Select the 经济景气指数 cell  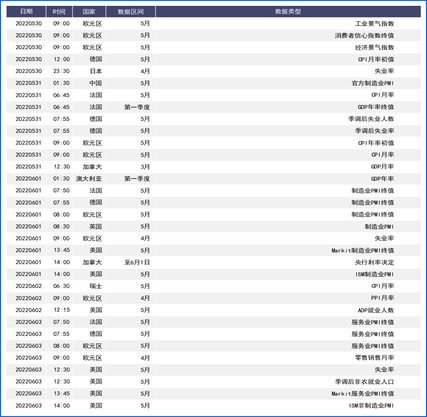[374, 47]
